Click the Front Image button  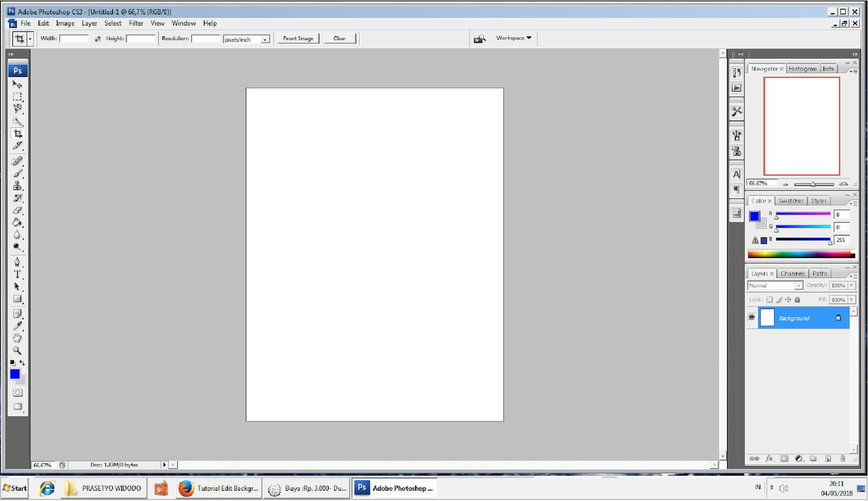(298, 38)
